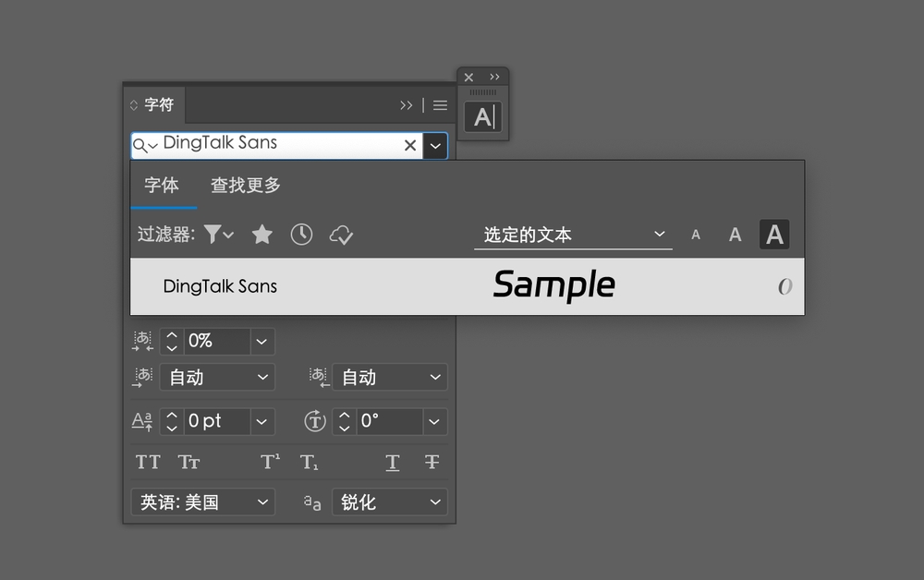This screenshot has width=924, height=580.
Task: Open the 锐化 anti-aliasing dropdown
Action: coord(389,502)
